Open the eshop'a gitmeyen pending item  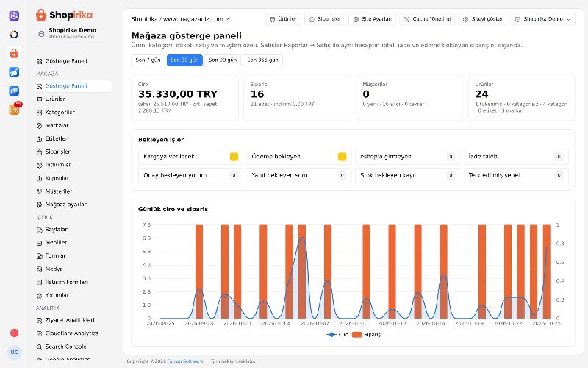click(408, 157)
